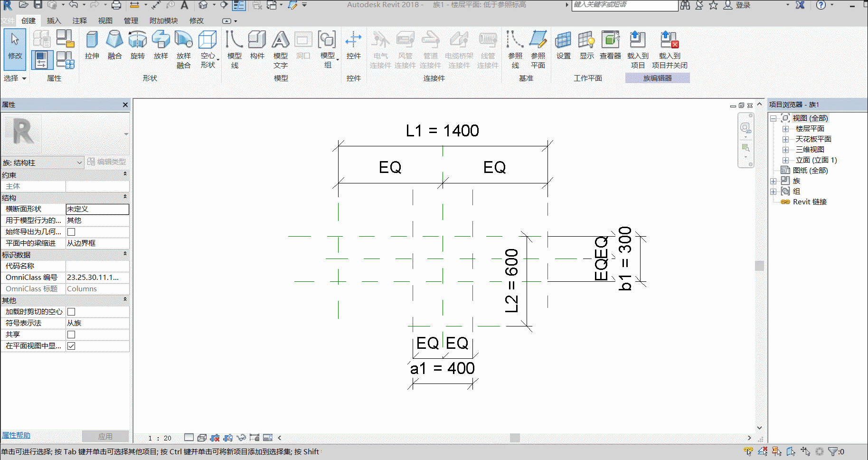Expand 三维视图 tree node
868x460 pixels.
tap(785, 150)
